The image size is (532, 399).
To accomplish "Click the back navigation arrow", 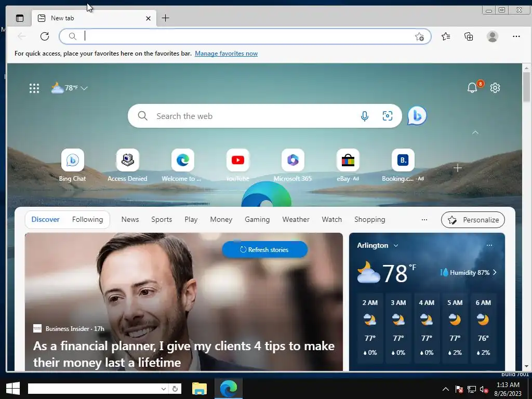I will pos(22,36).
